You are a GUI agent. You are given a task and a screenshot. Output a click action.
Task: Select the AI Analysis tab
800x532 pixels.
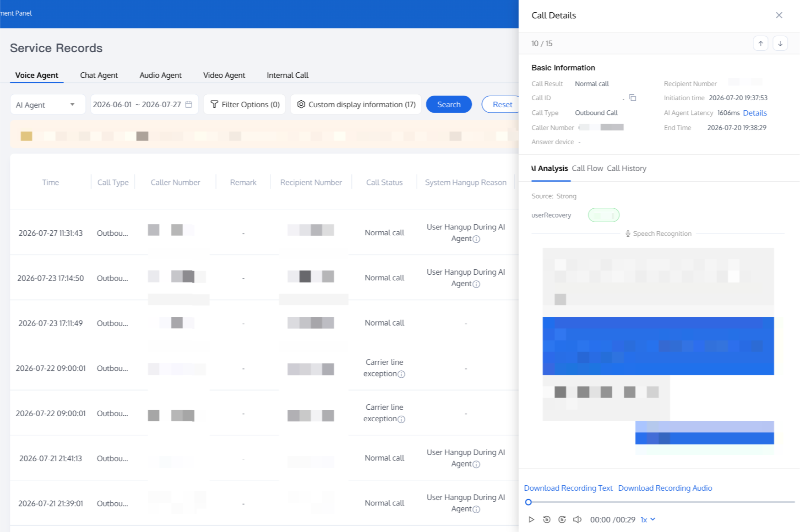pos(550,168)
